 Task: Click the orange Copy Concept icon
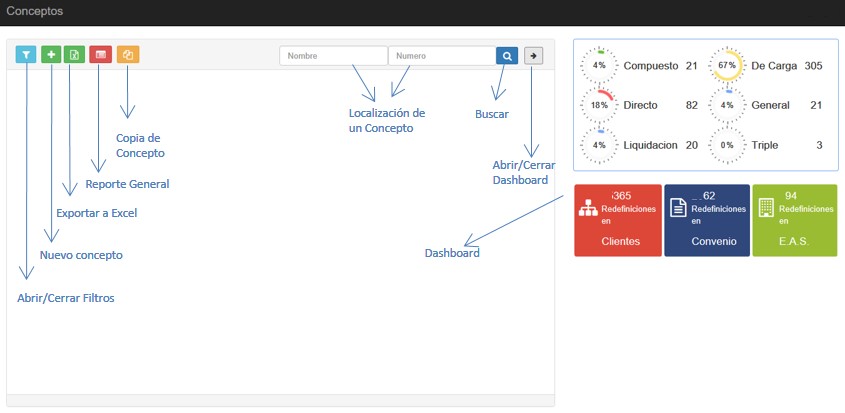(x=128, y=55)
